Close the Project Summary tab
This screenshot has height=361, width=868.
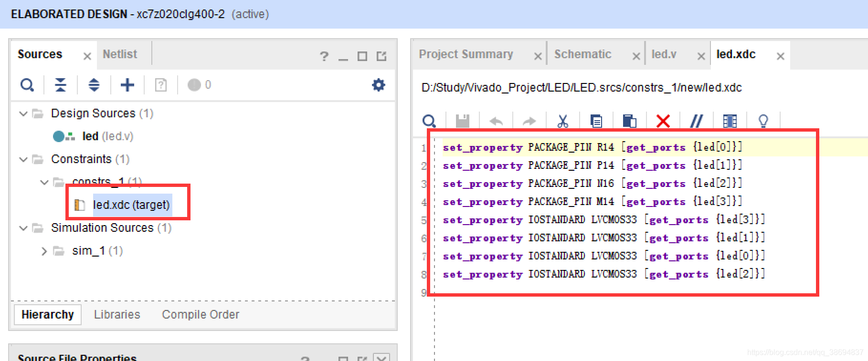pyautogui.click(x=538, y=56)
